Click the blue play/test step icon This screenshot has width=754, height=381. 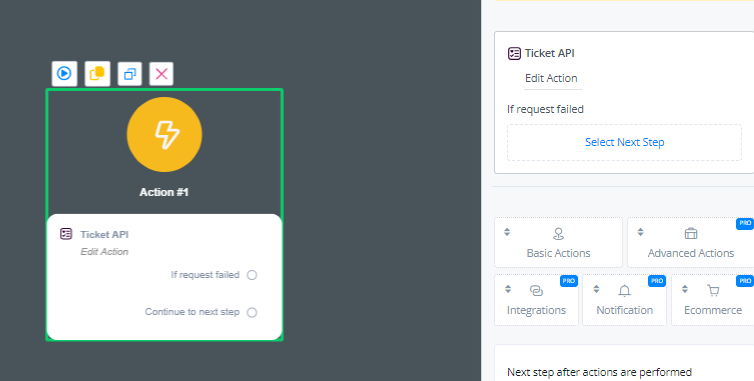[64, 74]
